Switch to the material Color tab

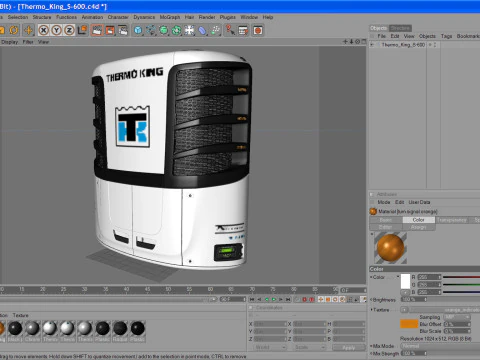tap(419, 220)
